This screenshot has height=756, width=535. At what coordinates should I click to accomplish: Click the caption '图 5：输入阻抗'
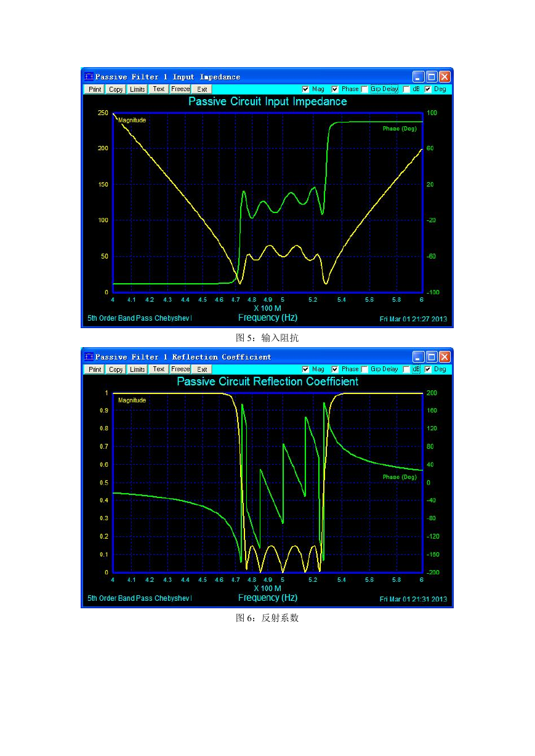[267, 338]
